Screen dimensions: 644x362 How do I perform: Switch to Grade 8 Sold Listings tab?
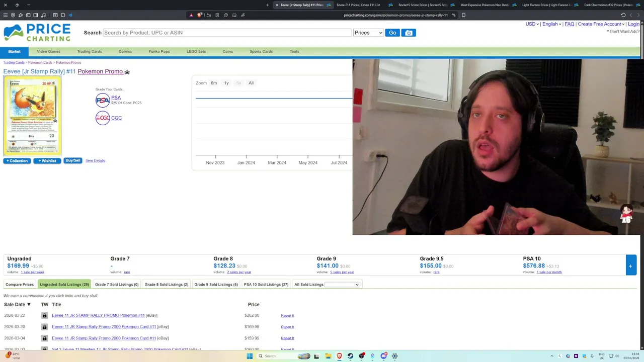tap(167, 285)
